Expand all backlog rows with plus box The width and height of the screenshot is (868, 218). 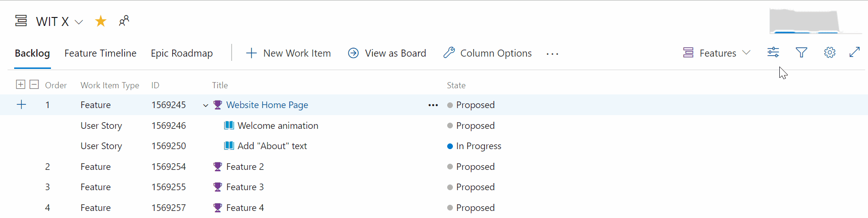20,84
